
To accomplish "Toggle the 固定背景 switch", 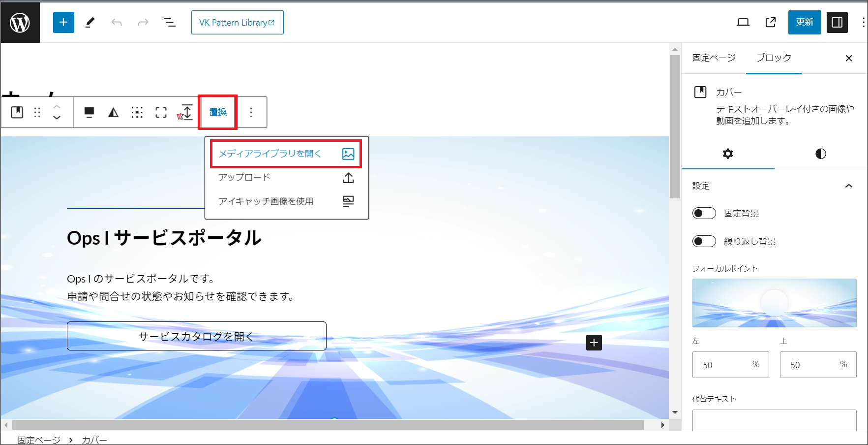I will 704,213.
